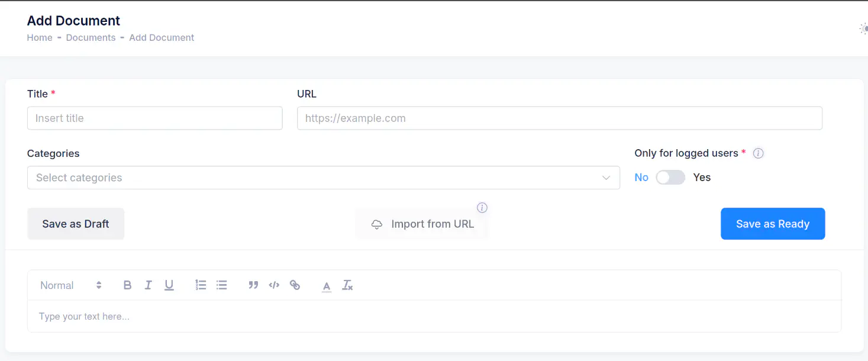Open Documents breadcrumb link

(91, 37)
